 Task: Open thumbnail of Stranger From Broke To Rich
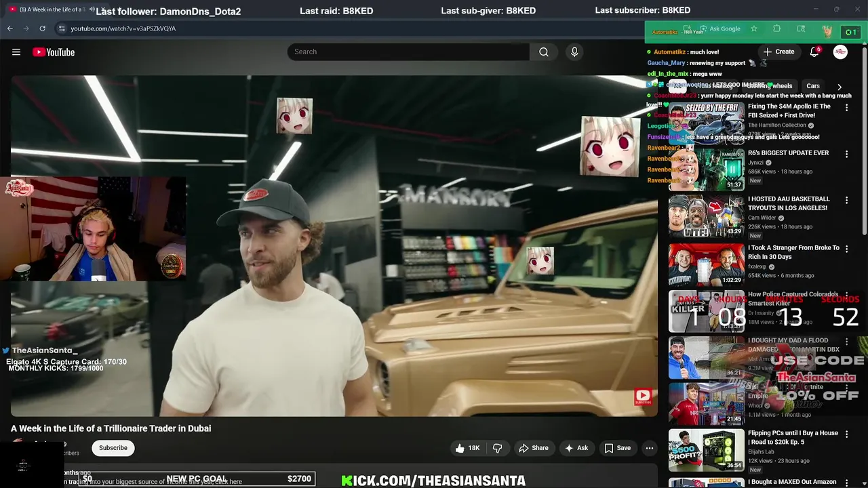coord(707,264)
